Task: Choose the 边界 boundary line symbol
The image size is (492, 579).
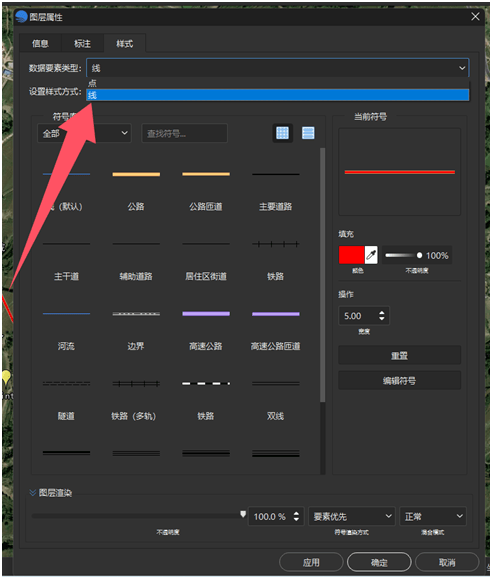Action: tap(136, 329)
